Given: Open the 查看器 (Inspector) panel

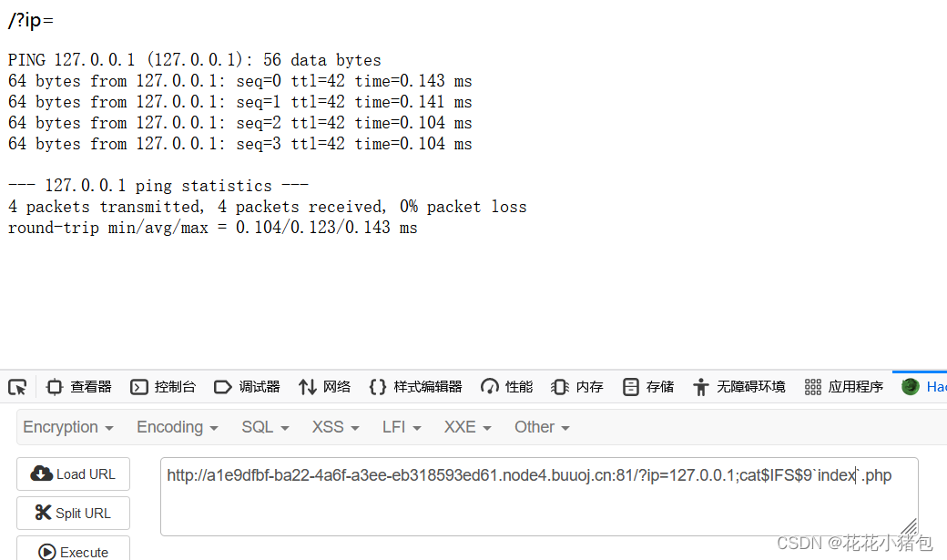Looking at the screenshot, I should 78,387.
